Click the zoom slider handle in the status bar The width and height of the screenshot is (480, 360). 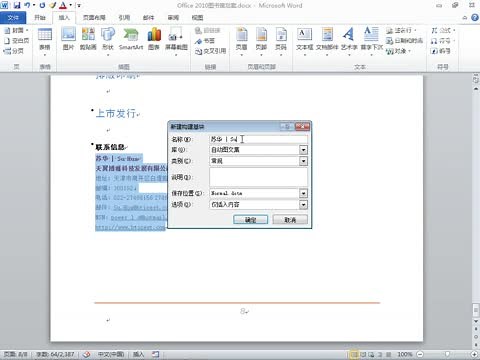pyautogui.click(x=447, y=354)
